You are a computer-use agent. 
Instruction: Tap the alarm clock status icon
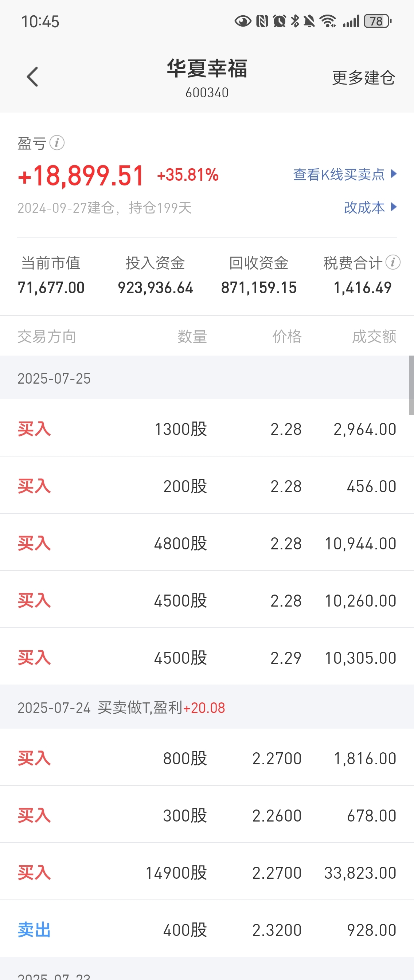click(279, 21)
